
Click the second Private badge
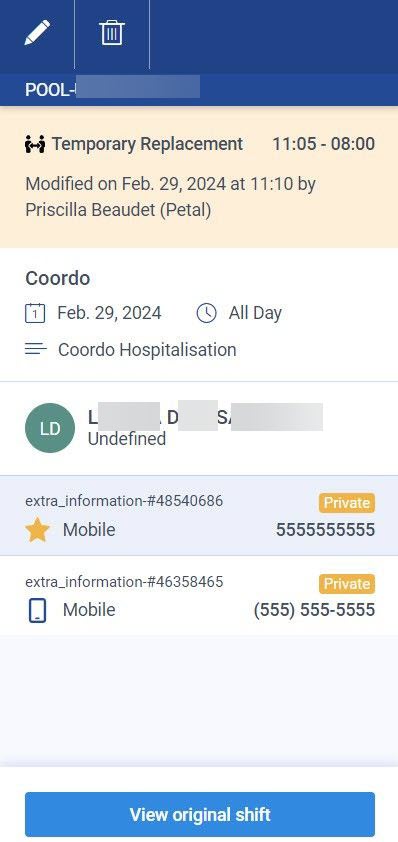pos(346,584)
